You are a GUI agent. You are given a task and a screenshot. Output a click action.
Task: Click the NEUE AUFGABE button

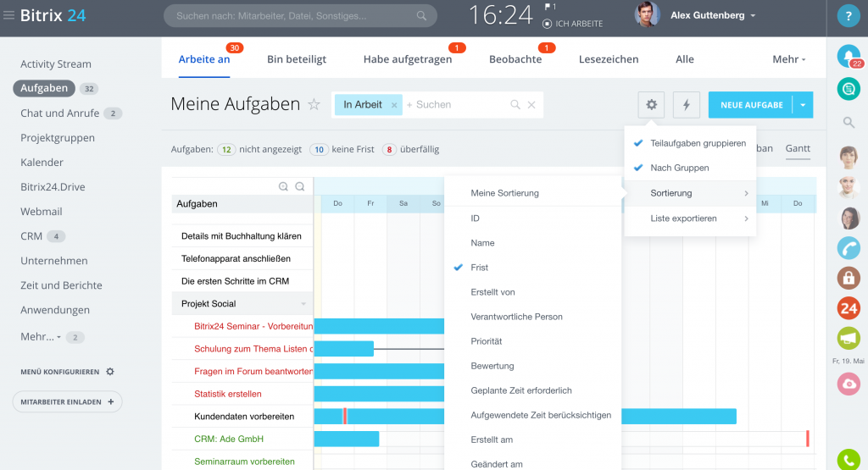(x=751, y=104)
